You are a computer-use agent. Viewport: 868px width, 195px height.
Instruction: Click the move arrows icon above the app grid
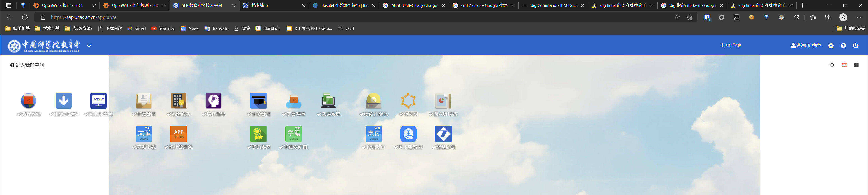tap(832, 65)
